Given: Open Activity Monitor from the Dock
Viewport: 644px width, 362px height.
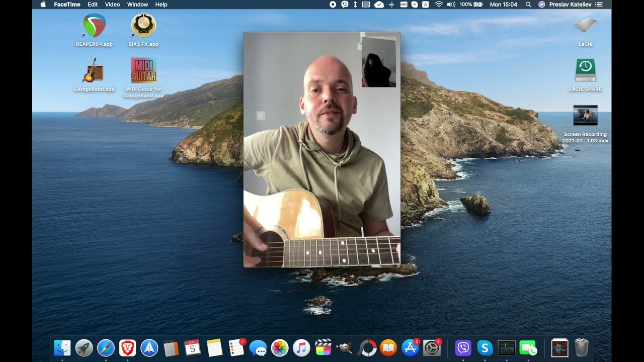Looking at the screenshot, I should [x=507, y=347].
